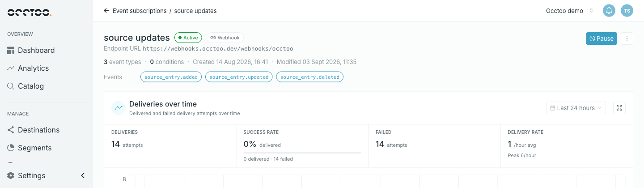
Task: Go to the Catalog section
Action: (25, 86)
